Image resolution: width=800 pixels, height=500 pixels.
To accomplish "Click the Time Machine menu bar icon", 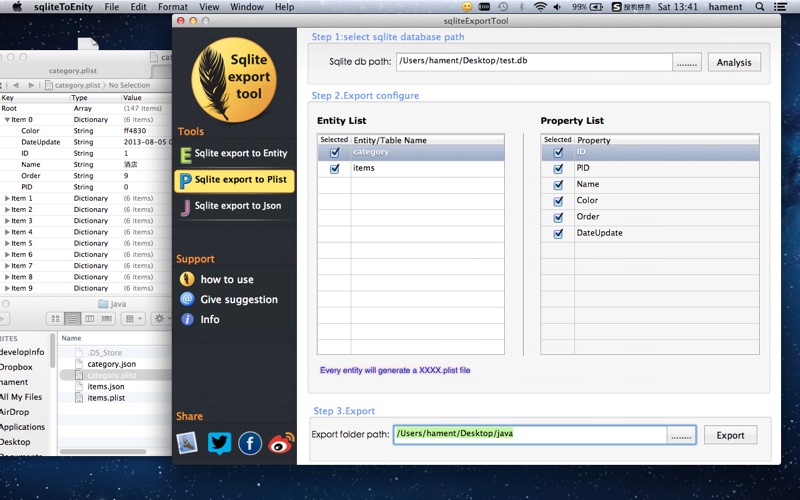I will click(x=503, y=7).
